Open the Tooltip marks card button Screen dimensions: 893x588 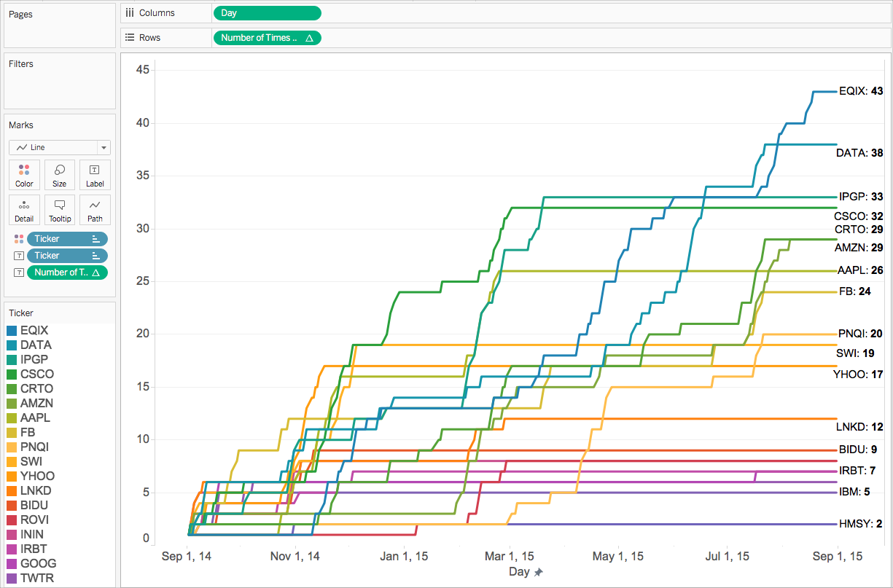[60, 210]
